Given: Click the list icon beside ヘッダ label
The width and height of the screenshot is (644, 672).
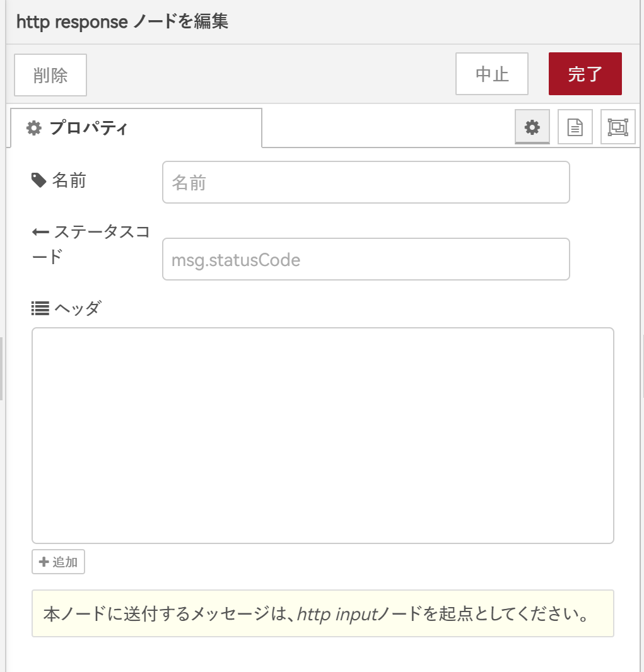Looking at the screenshot, I should tap(40, 308).
